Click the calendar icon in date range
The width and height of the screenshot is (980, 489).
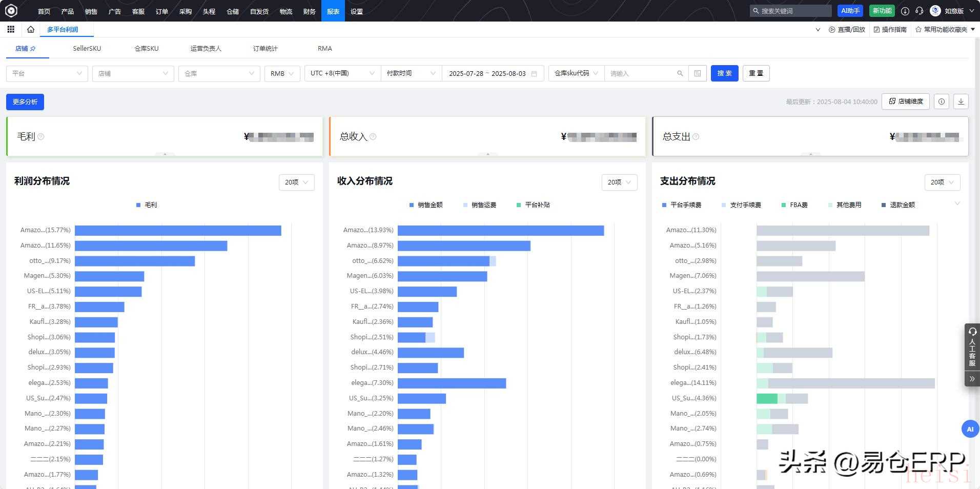pyautogui.click(x=534, y=73)
